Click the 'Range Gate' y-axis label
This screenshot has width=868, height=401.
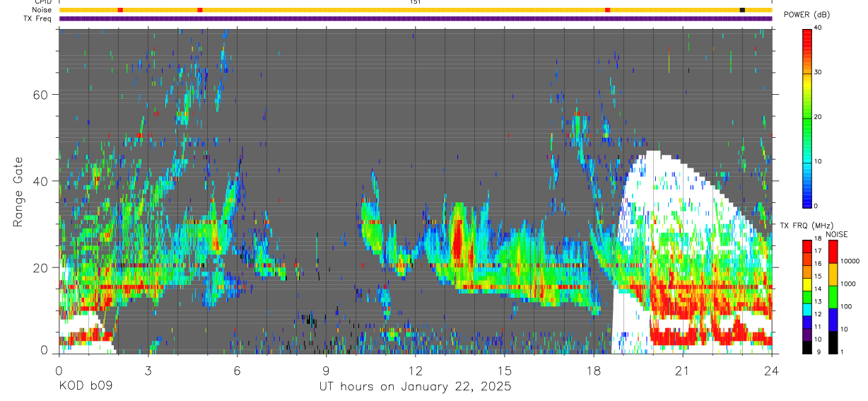click(x=17, y=192)
